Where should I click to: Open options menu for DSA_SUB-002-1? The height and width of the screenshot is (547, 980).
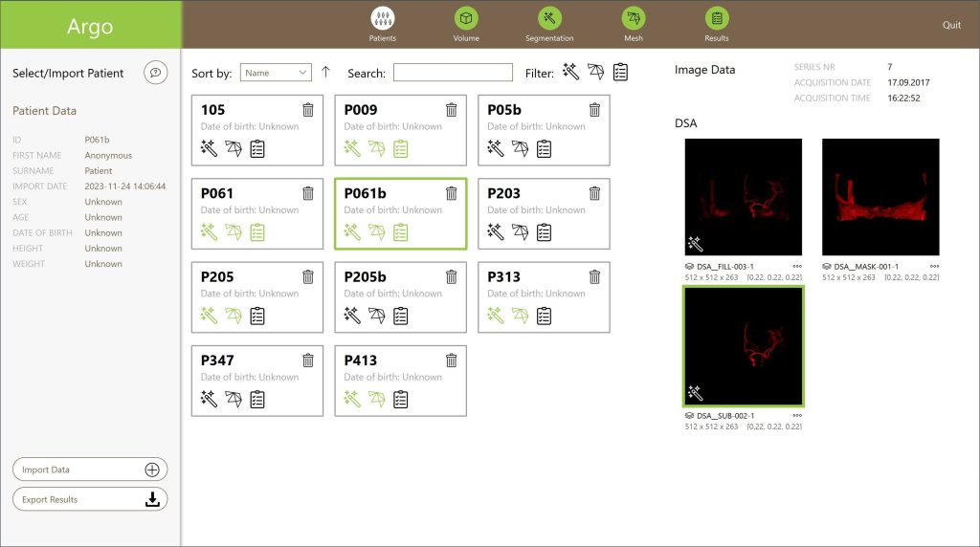(797, 415)
